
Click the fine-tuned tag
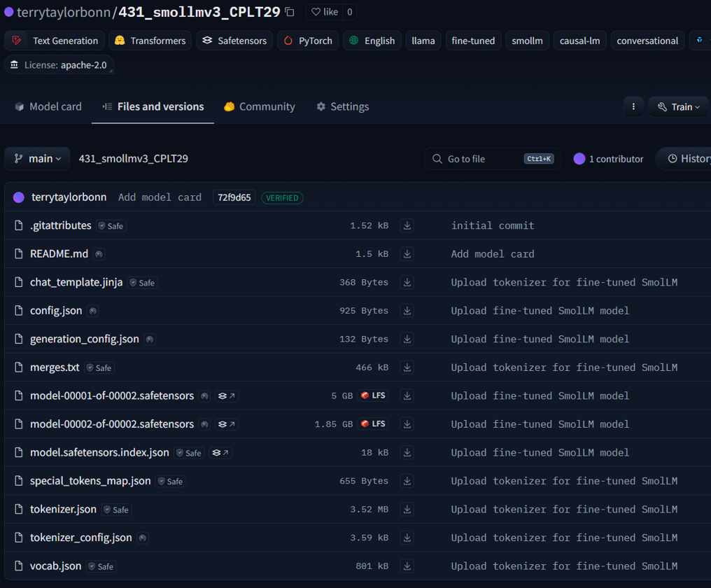(x=473, y=41)
